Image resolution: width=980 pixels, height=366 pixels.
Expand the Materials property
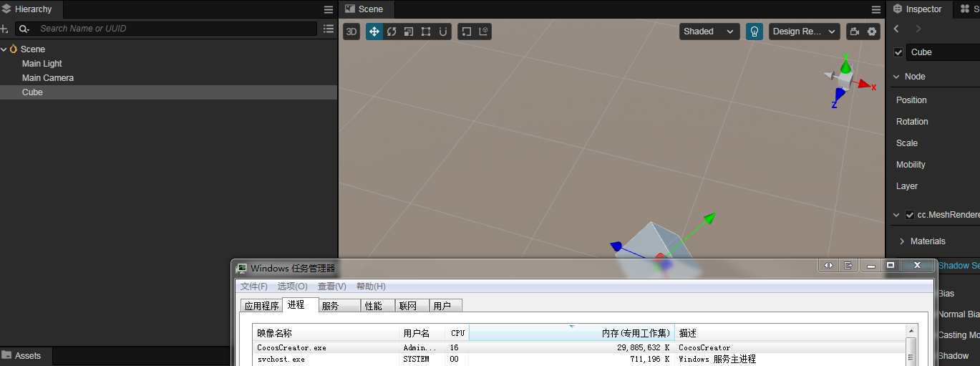pyautogui.click(x=902, y=241)
